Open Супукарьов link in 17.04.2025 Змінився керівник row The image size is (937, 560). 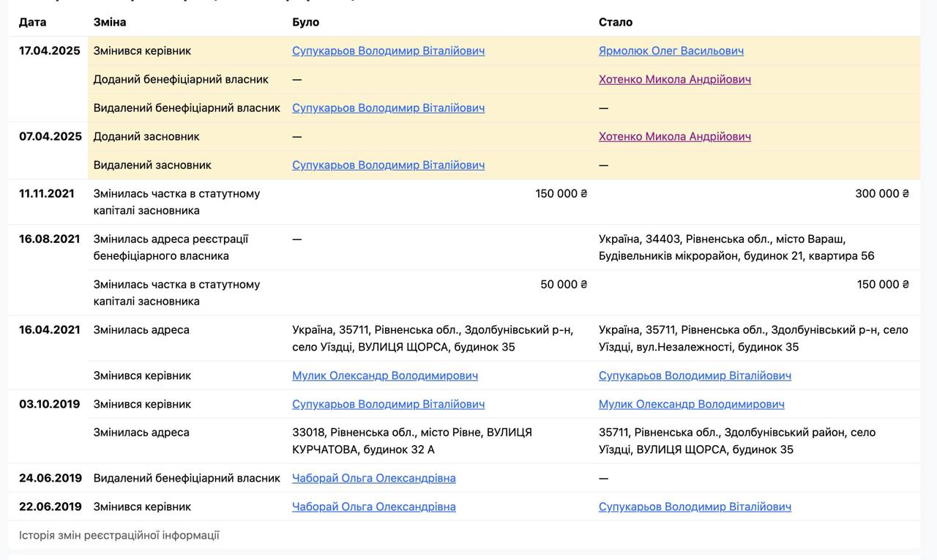point(388,51)
